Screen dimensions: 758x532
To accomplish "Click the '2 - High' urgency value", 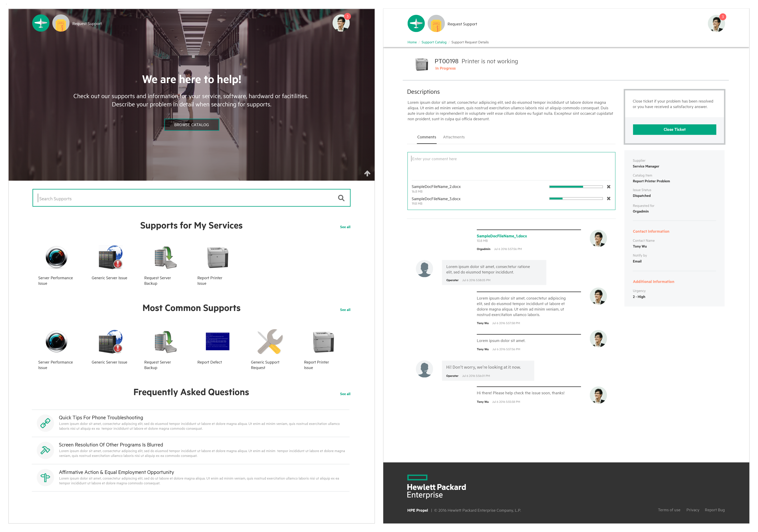I will (639, 297).
